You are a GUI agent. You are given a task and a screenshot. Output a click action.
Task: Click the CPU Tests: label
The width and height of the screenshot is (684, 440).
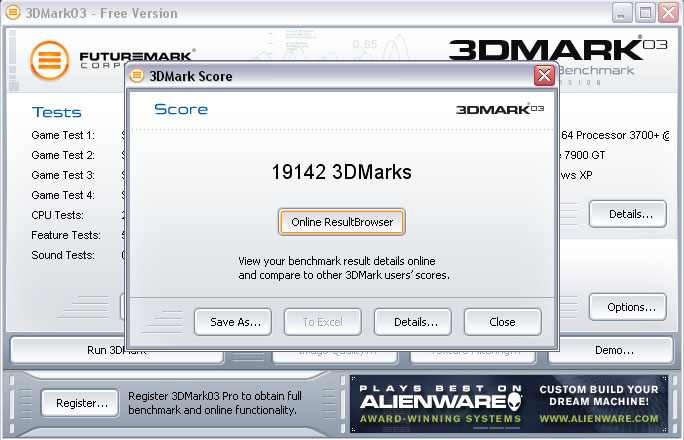point(58,215)
